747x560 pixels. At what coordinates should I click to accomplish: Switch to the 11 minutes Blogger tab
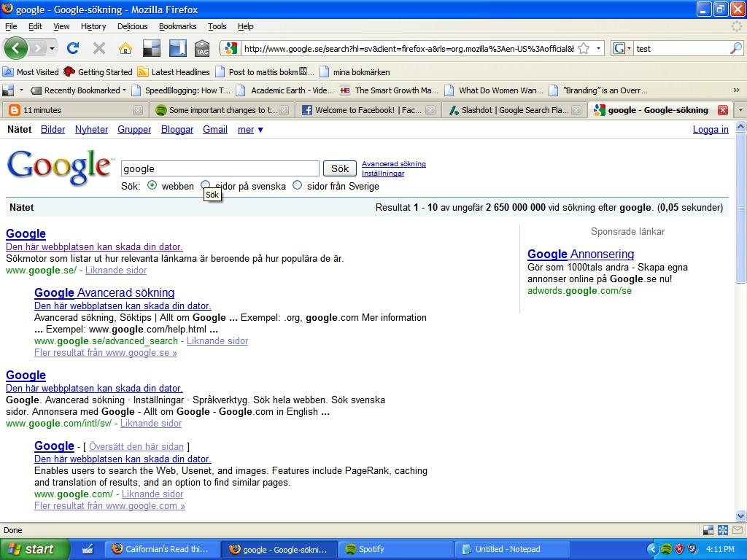[76, 110]
